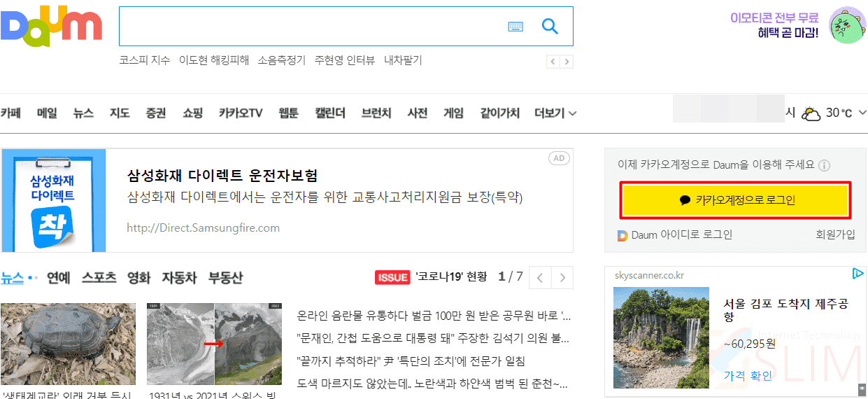Open the glacier comparison news thumbnail
The width and height of the screenshot is (868, 399).
(214, 344)
